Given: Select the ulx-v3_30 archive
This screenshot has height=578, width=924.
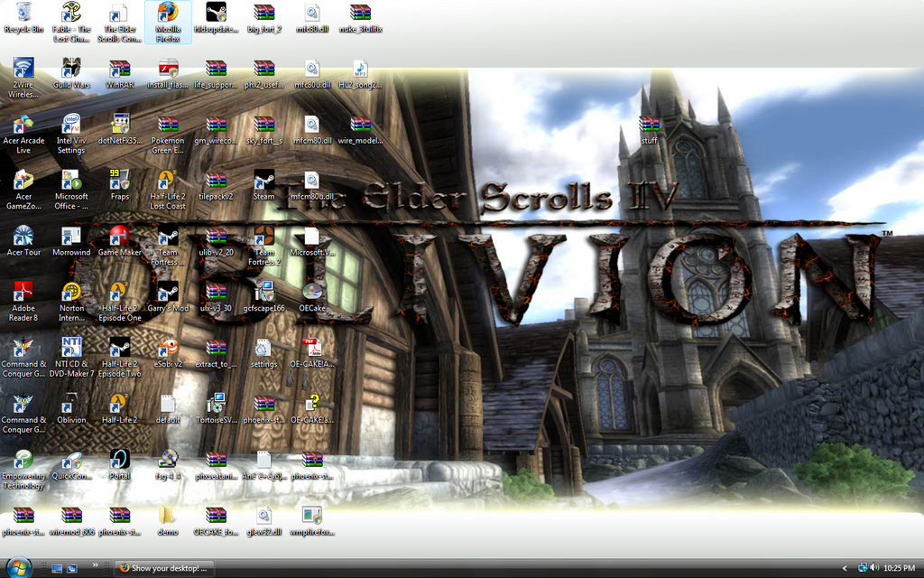Looking at the screenshot, I should pos(217,297).
